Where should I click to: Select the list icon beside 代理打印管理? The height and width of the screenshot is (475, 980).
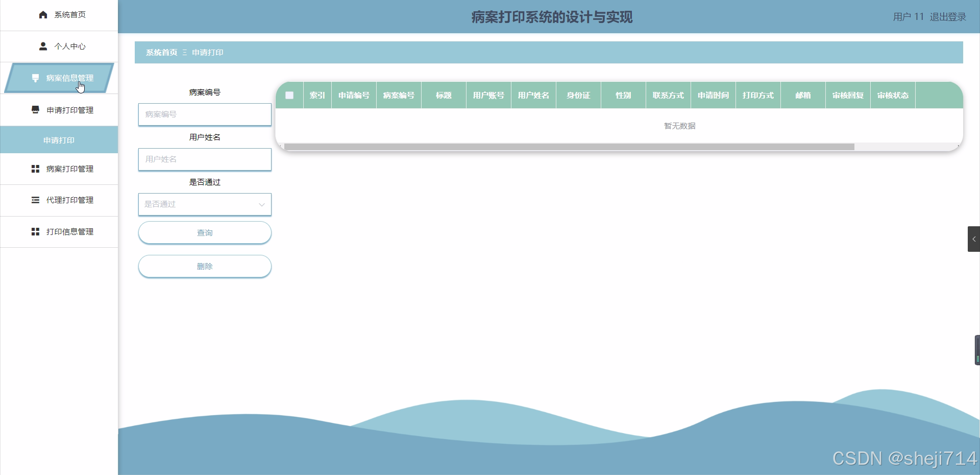pos(35,200)
